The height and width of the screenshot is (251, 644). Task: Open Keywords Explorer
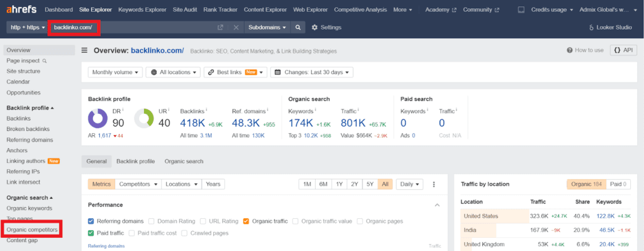pyautogui.click(x=143, y=9)
